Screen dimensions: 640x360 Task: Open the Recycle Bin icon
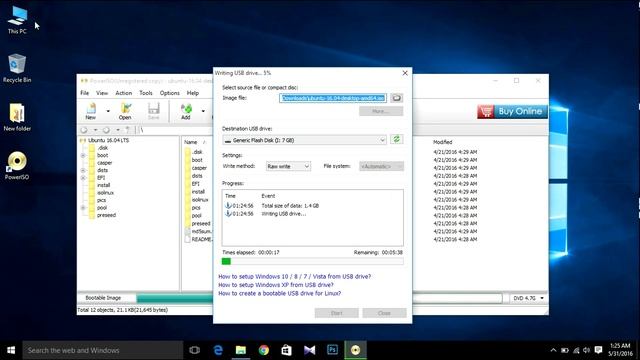point(17,68)
